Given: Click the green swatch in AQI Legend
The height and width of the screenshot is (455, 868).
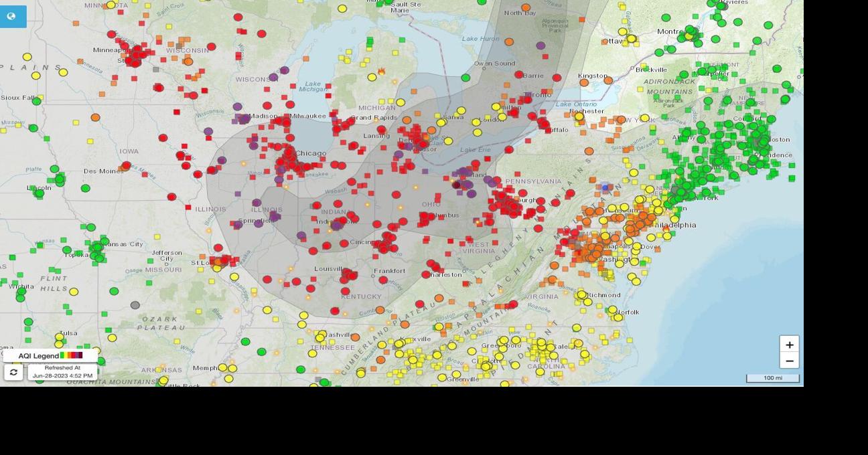Looking at the screenshot, I should tap(62, 355).
